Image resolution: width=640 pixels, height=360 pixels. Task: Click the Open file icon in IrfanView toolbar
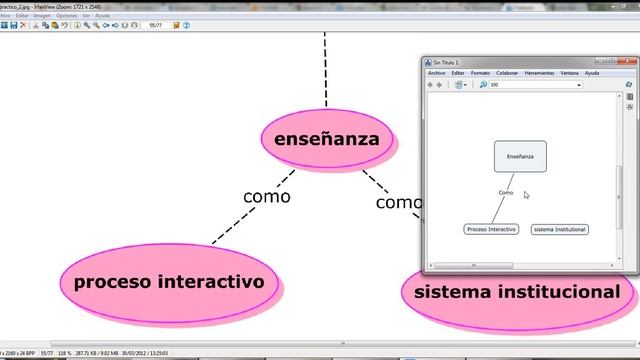point(4,25)
